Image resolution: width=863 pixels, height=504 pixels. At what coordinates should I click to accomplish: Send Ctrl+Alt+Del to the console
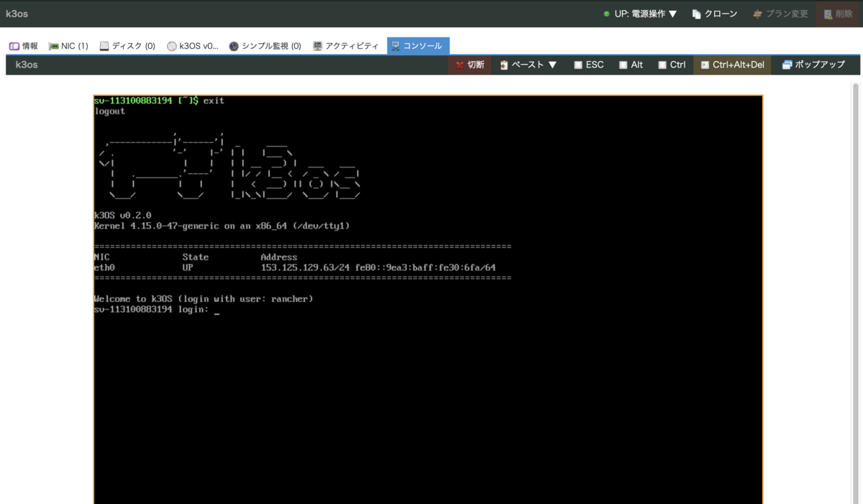(x=732, y=65)
